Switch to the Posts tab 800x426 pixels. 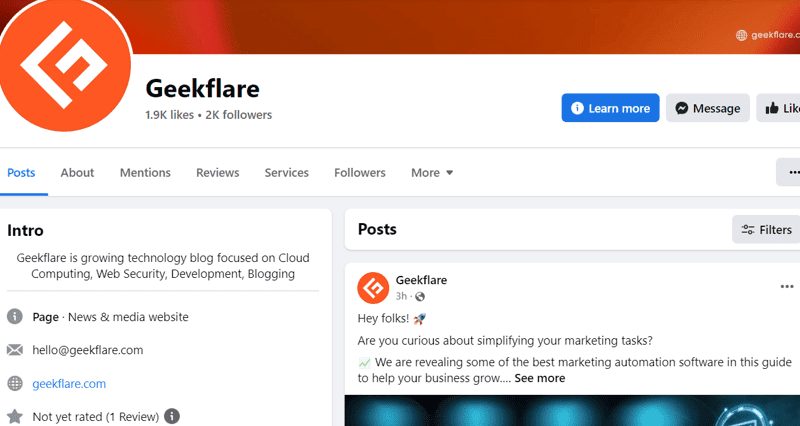pyautogui.click(x=21, y=172)
